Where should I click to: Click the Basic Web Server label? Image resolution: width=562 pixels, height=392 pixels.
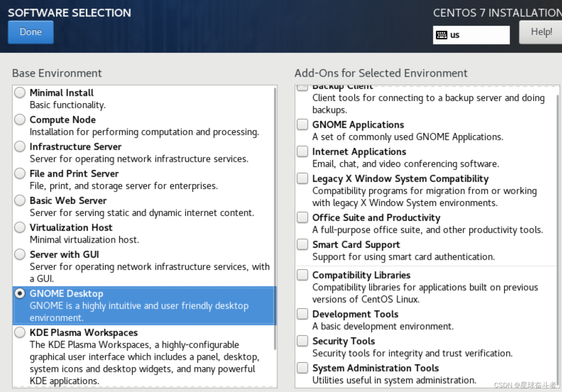pyautogui.click(x=68, y=201)
